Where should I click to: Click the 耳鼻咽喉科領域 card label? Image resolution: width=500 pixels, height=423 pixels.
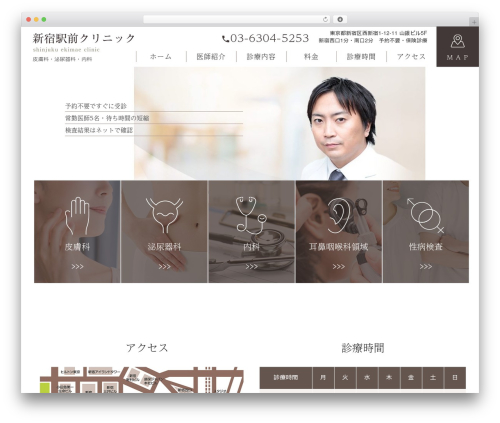(339, 247)
